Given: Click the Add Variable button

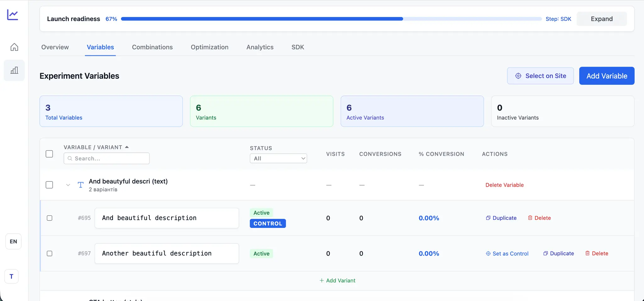Looking at the screenshot, I should click(x=607, y=76).
